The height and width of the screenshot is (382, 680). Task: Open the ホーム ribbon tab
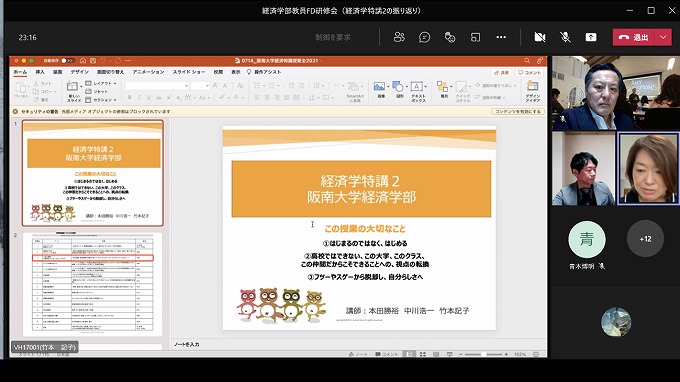[20, 72]
